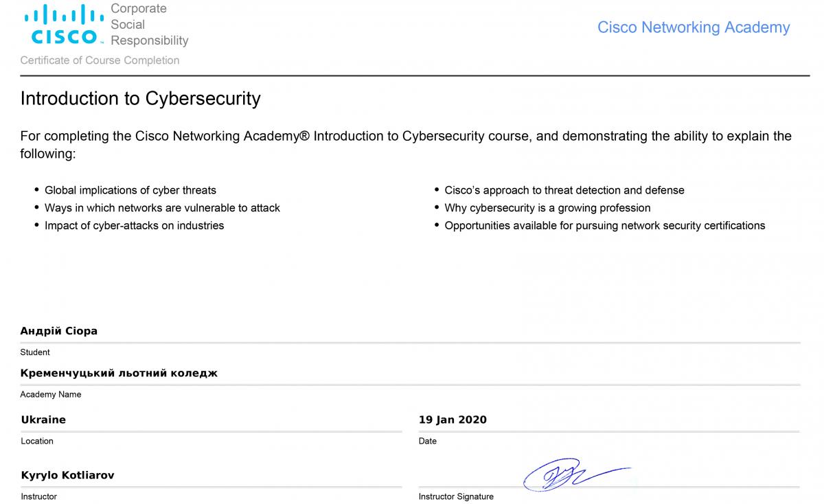Click the networks vulnerable to attack bullet

(x=162, y=208)
